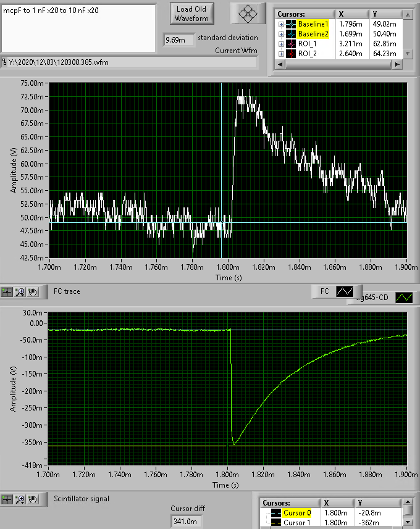Click the ROI_2 cursor style icon
The image size is (420, 529).
(x=292, y=54)
